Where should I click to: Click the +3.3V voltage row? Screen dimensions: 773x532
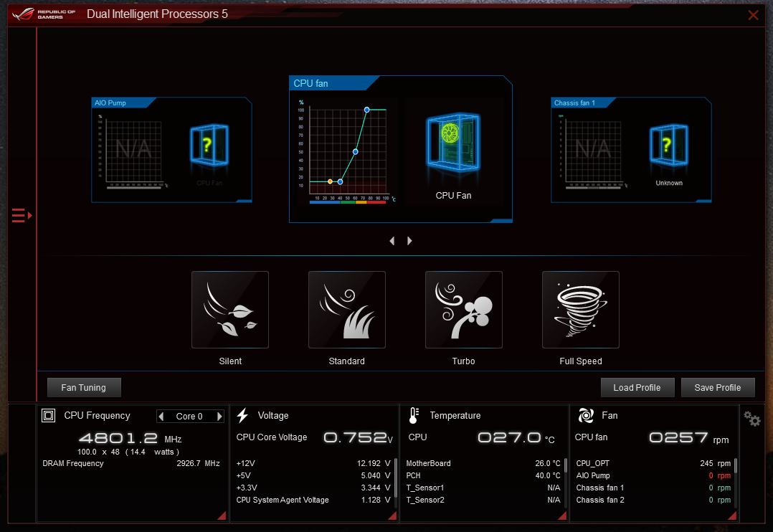(x=313, y=488)
